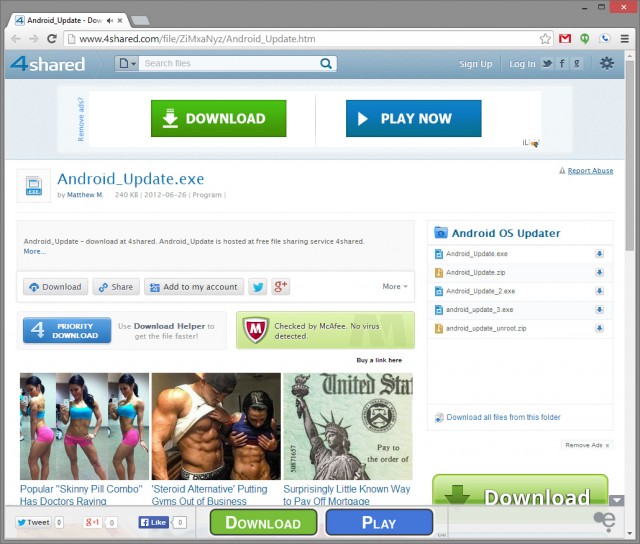The image size is (640, 544).
Task: Click the 4shared logo
Action: point(47,64)
